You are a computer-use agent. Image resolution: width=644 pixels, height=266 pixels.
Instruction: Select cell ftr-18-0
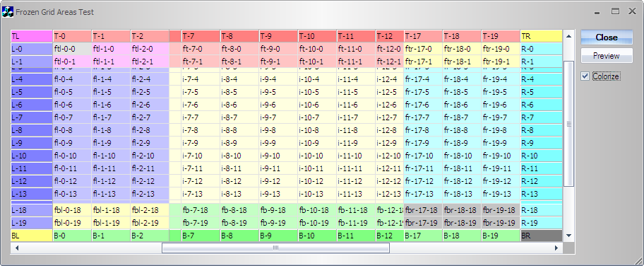click(x=462, y=49)
